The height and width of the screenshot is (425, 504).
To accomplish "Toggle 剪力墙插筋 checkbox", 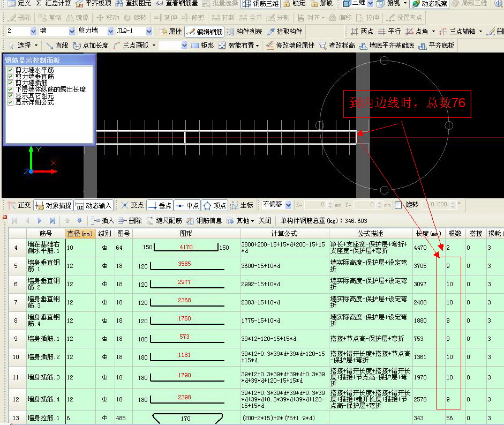I will 10,83.
